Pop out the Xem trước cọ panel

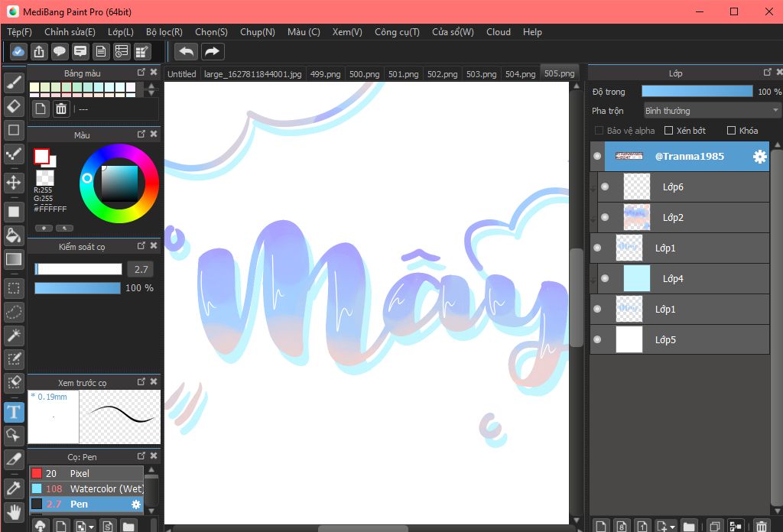point(141,381)
